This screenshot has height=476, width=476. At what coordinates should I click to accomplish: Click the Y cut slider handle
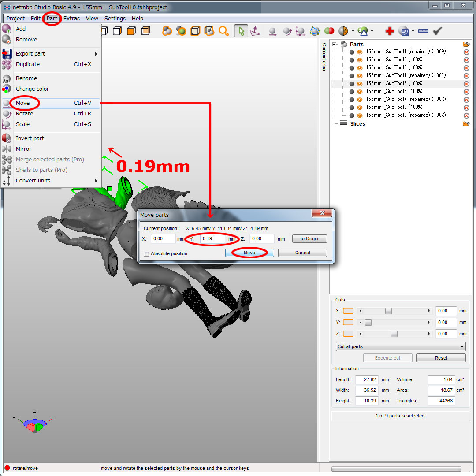pos(368,322)
